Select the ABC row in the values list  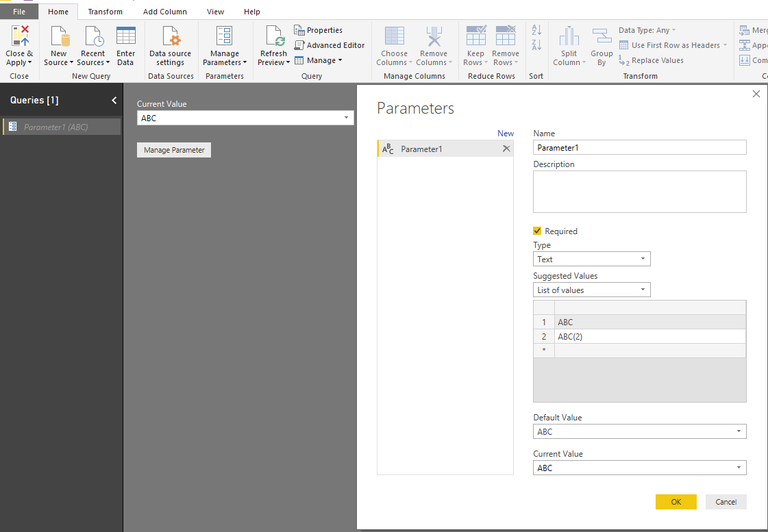[x=640, y=322]
